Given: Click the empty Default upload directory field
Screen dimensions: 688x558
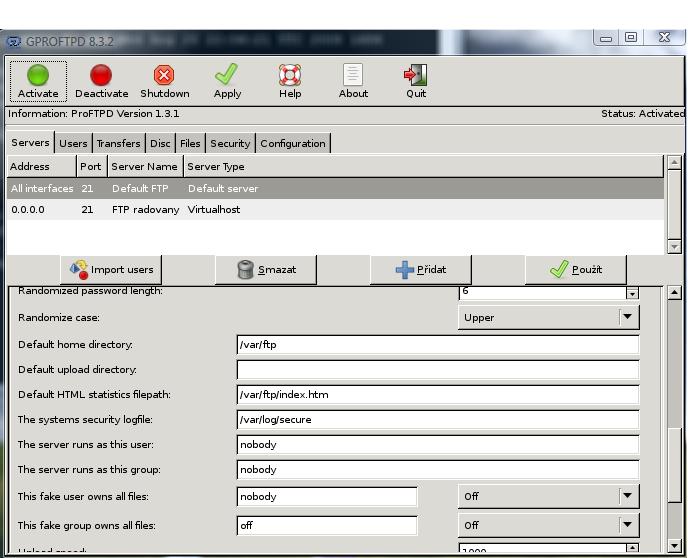Looking at the screenshot, I should tap(438, 369).
